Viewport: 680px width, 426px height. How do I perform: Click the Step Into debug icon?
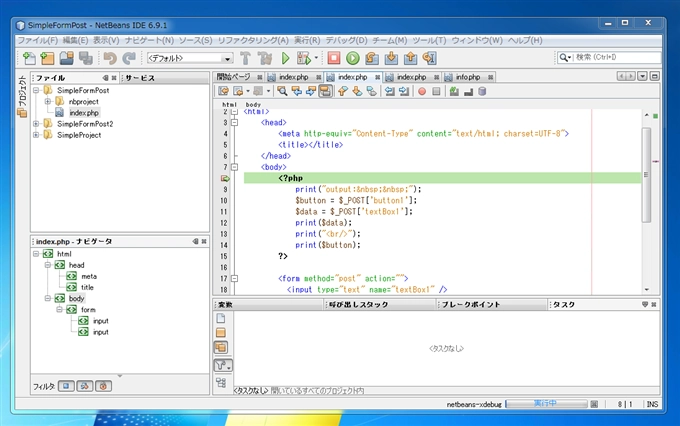pos(391,58)
